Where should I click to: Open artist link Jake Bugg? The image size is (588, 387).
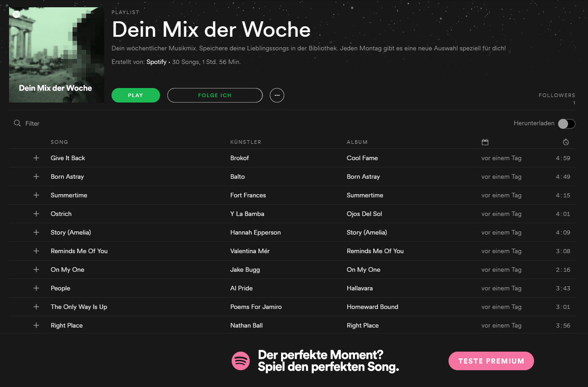tap(245, 269)
